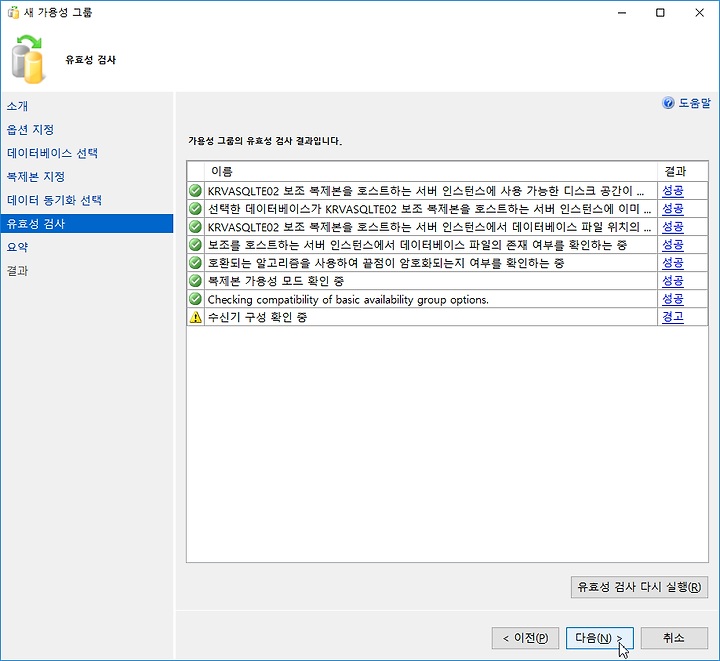Click the help question-mark icon
The image size is (720, 661).
pos(668,103)
